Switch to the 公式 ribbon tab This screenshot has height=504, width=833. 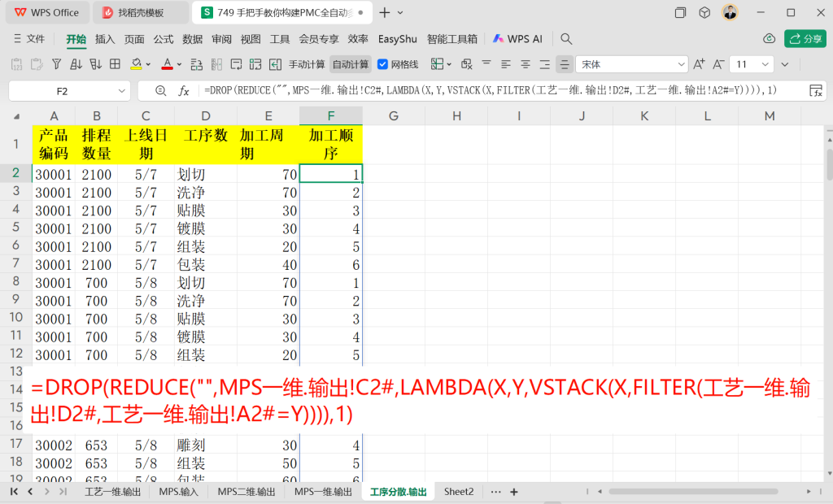click(x=163, y=39)
